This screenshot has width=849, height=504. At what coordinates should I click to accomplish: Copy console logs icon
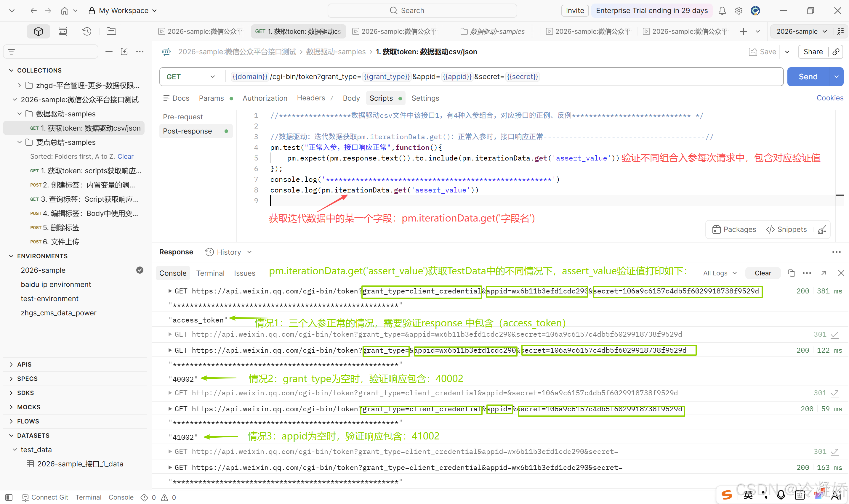(791, 273)
